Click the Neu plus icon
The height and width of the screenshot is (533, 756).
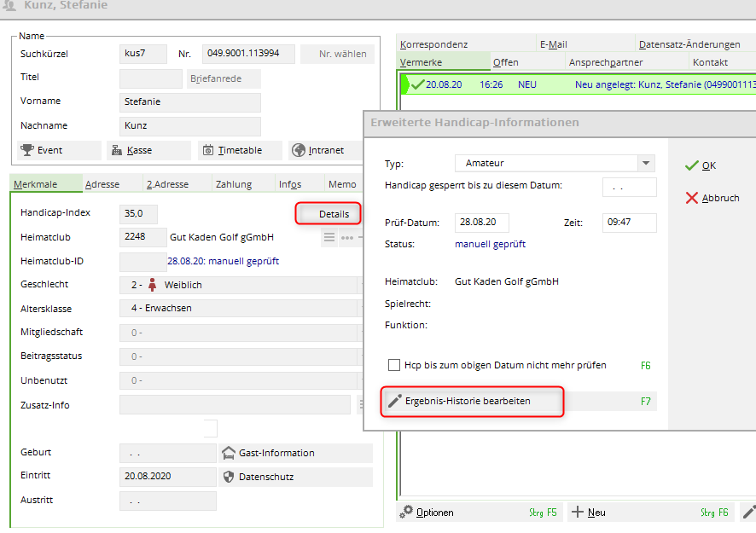tap(578, 512)
